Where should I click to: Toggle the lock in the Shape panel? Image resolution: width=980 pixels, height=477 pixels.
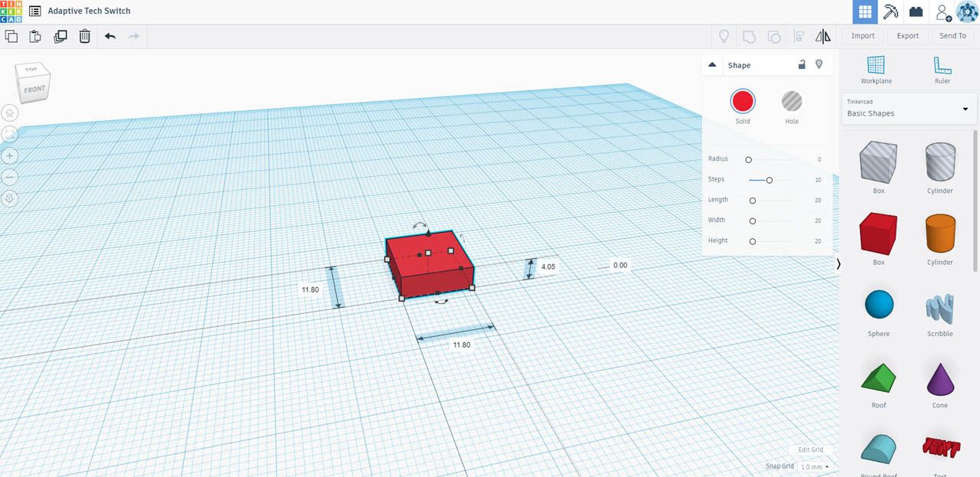[x=802, y=64]
